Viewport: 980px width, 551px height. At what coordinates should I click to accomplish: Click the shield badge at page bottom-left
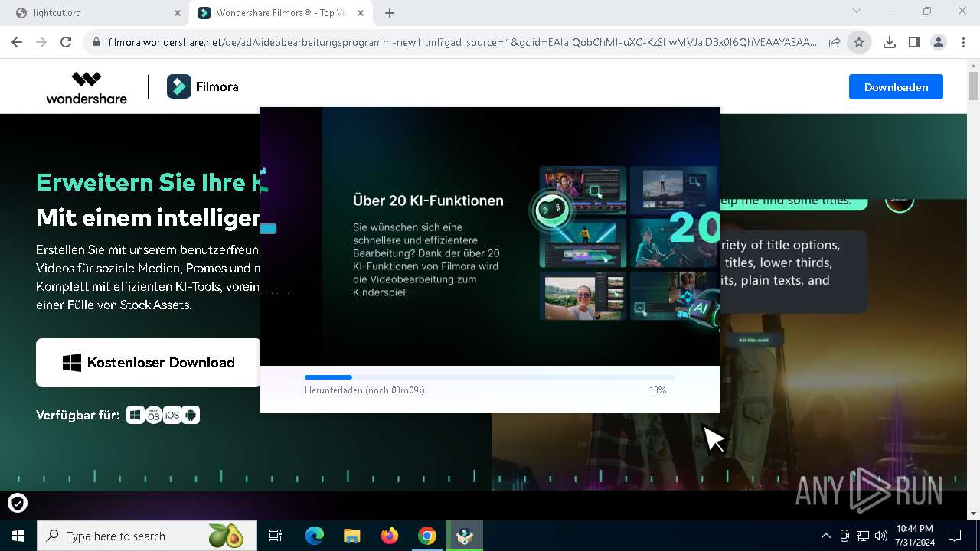click(18, 503)
